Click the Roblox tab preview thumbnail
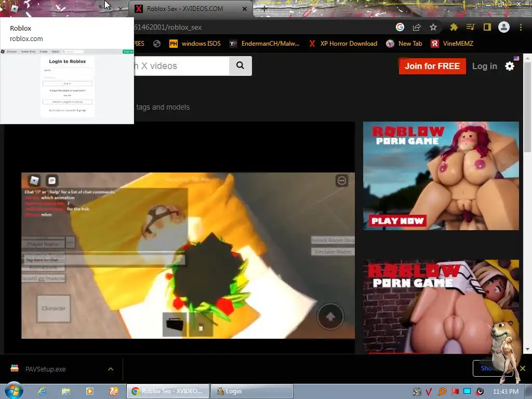Screen dimensions: 532x399 [67, 86]
